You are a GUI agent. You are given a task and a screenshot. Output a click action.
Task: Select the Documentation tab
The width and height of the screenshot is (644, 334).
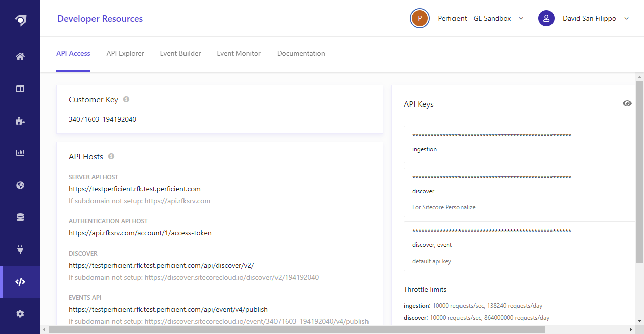[301, 53]
